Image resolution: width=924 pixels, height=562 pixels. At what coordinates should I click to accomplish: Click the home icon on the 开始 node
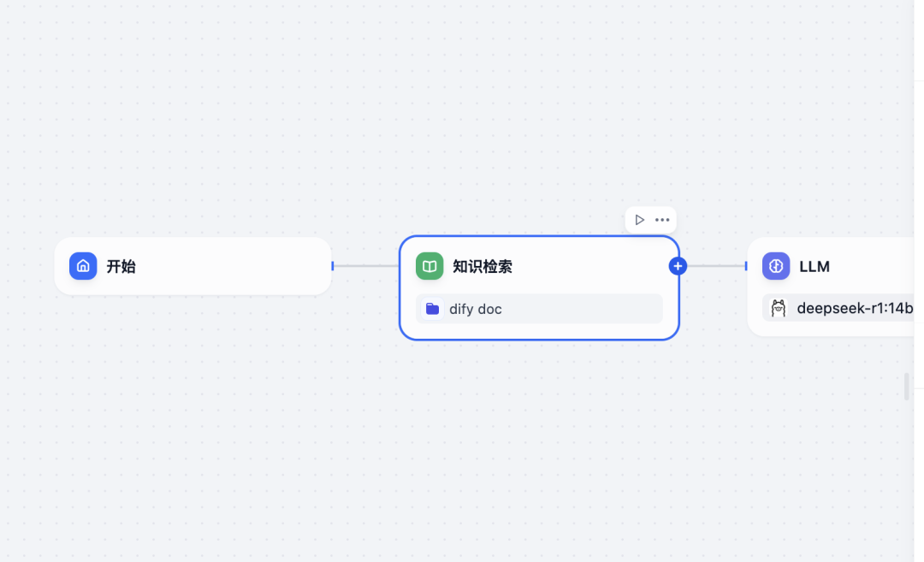coord(82,266)
